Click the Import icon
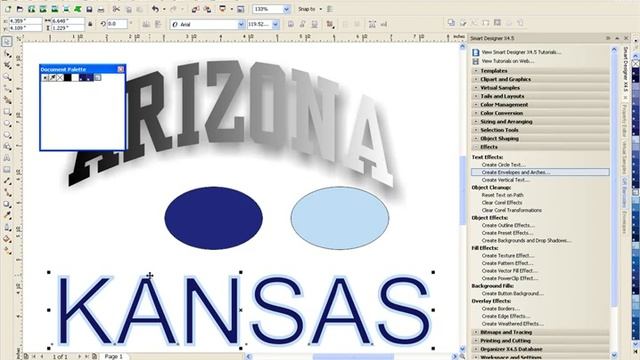 [x=196, y=9]
